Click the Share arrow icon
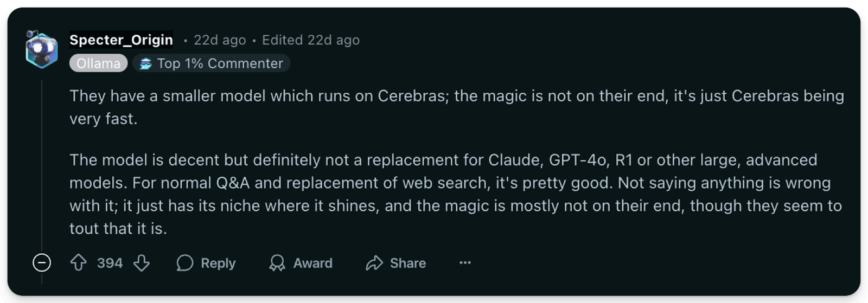This screenshot has width=868, height=303. pyautogui.click(x=374, y=263)
